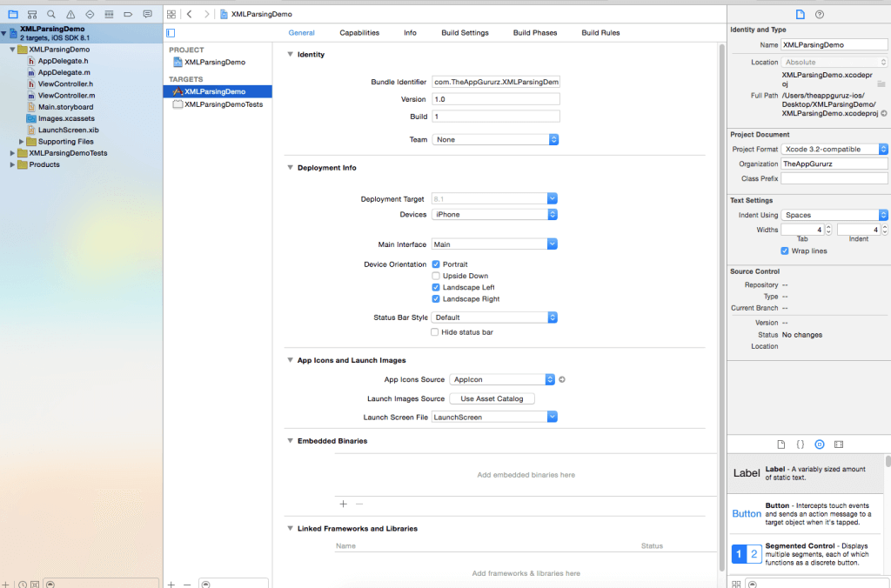Switch to the Capabilities tab

click(x=359, y=33)
